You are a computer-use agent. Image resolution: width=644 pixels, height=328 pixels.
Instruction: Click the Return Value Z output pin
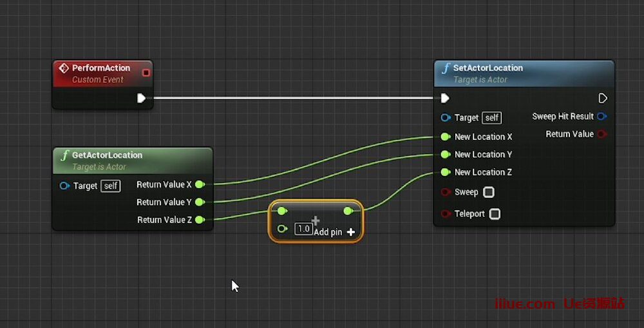coord(200,220)
